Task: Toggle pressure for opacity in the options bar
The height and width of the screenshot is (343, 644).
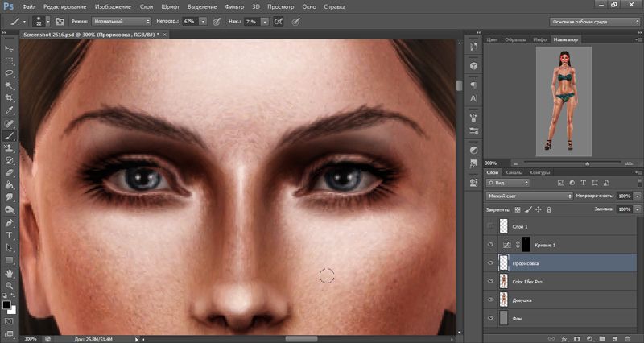Action: point(217,22)
